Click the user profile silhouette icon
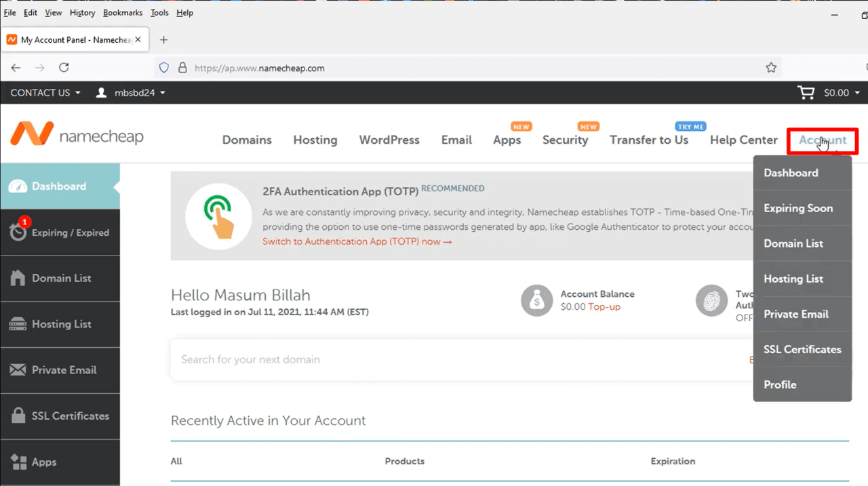Image resolution: width=868 pixels, height=486 pixels. pyautogui.click(x=102, y=92)
